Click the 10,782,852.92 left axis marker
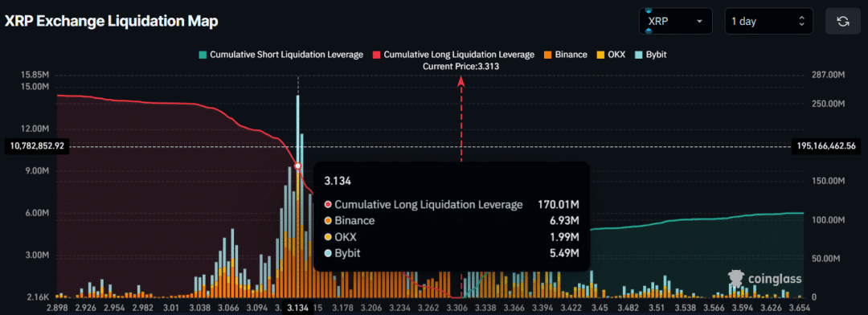The width and height of the screenshot is (868, 315). (x=36, y=147)
